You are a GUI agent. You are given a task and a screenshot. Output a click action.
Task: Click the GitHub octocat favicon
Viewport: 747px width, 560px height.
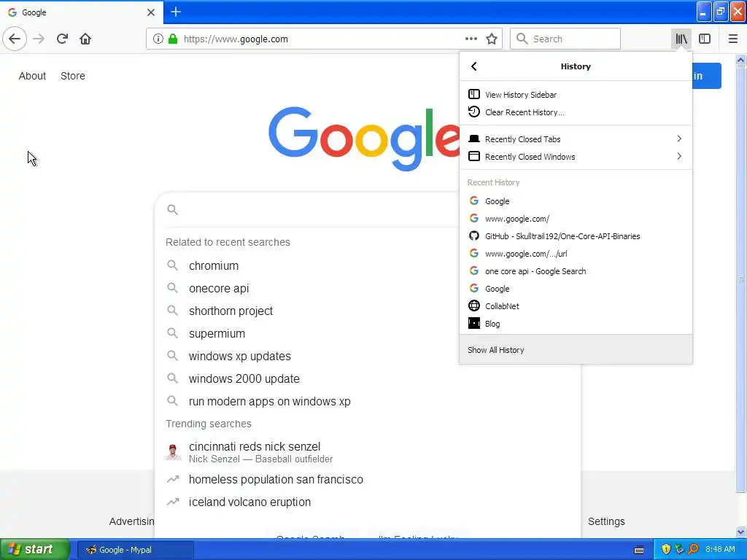point(474,236)
